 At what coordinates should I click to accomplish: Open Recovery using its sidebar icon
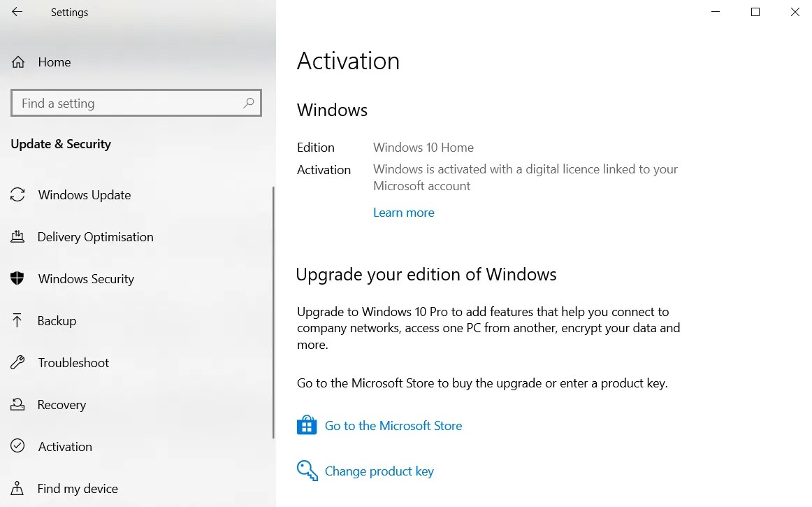(17, 405)
